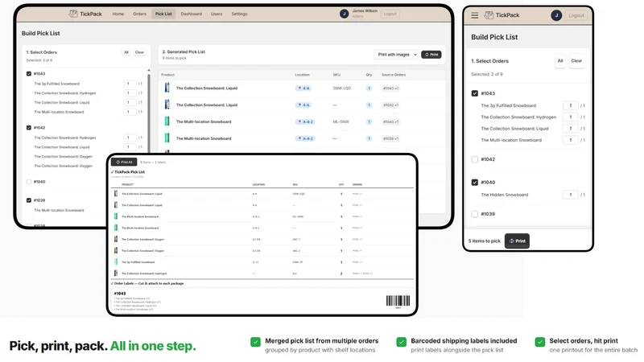Click The Hidden Snowboard item in mobile view
This screenshot has width=644, height=362.
505,195
